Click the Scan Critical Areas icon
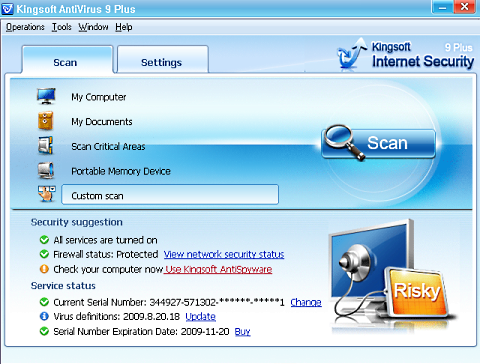This screenshot has height=364, width=480. click(46, 145)
